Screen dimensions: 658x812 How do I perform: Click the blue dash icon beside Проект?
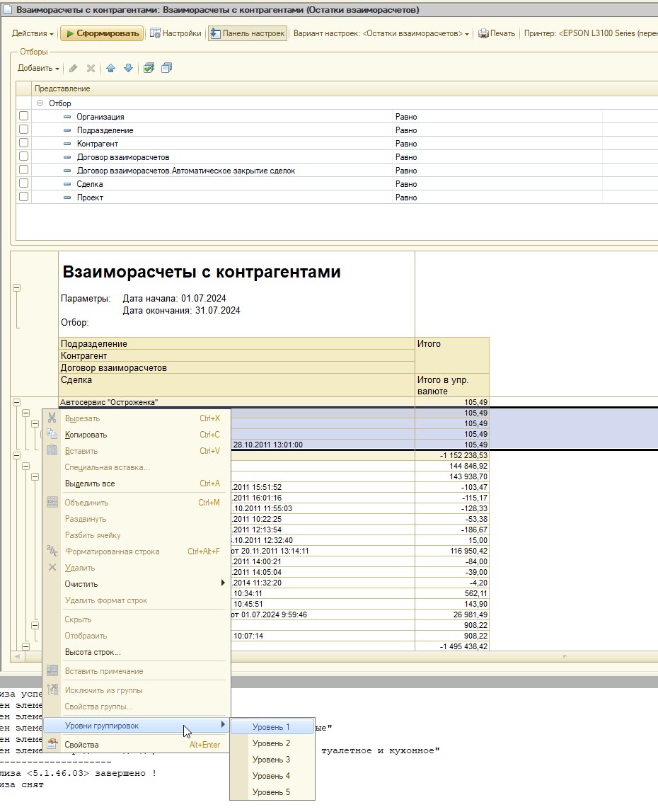pyautogui.click(x=67, y=198)
